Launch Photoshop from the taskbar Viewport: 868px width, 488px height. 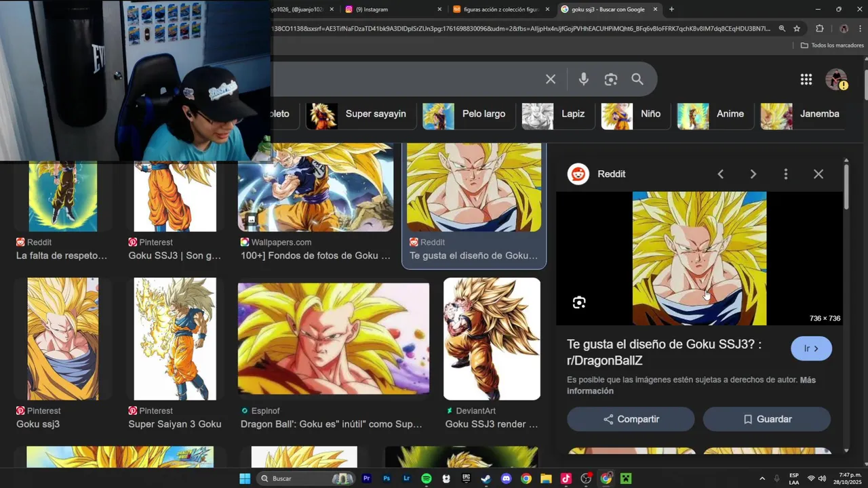pyautogui.click(x=387, y=479)
